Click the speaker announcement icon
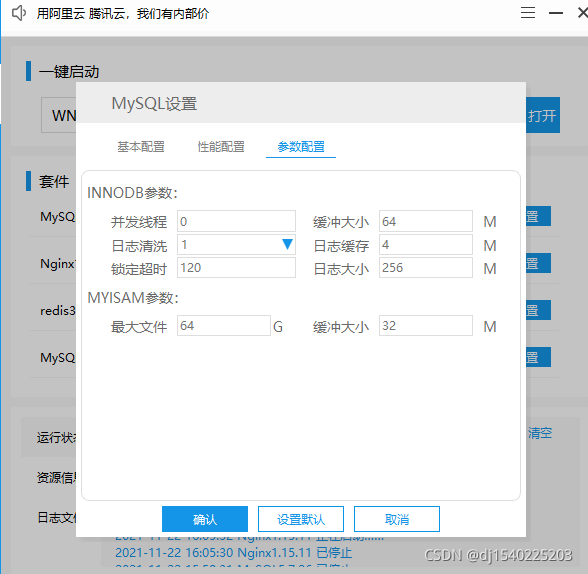The height and width of the screenshot is (574, 588). (19, 13)
